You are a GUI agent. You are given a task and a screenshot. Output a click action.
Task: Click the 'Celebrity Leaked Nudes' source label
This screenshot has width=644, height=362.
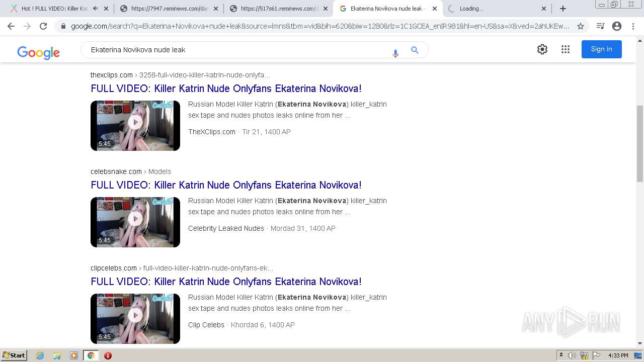point(226,228)
